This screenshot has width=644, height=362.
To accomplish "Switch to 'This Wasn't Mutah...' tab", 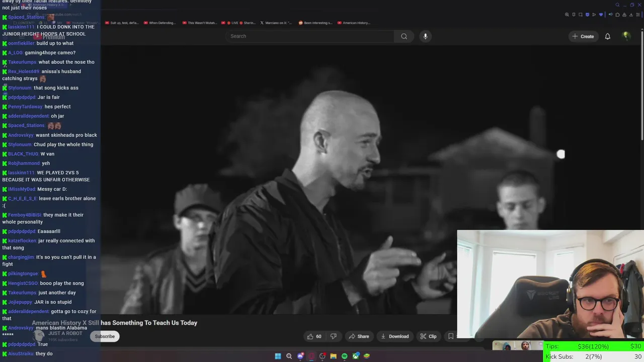I will (199, 23).
